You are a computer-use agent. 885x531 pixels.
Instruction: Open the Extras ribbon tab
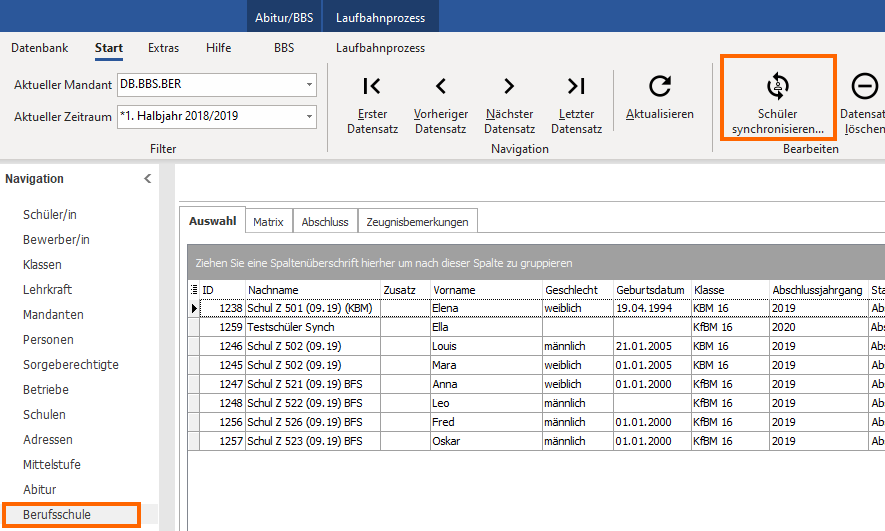163,48
